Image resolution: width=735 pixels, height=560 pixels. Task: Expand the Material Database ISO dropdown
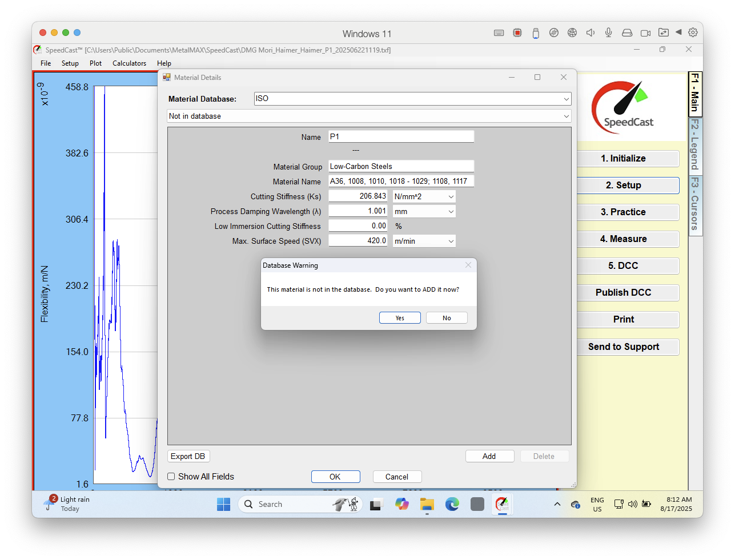(x=412, y=99)
